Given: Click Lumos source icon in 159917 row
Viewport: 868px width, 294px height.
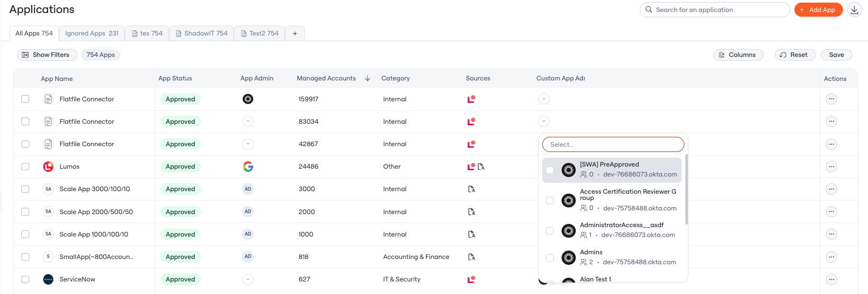Looking at the screenshot, I should (x=471, y=99).
